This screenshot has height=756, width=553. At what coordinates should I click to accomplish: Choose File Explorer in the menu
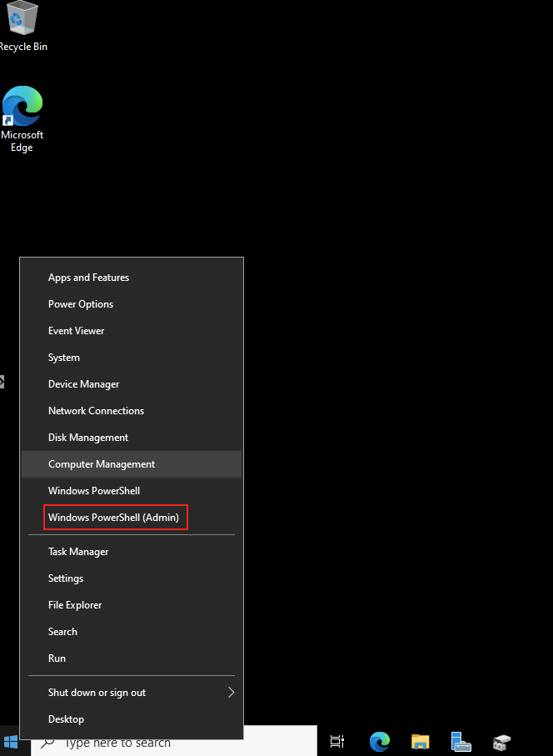tap(132, 605)
